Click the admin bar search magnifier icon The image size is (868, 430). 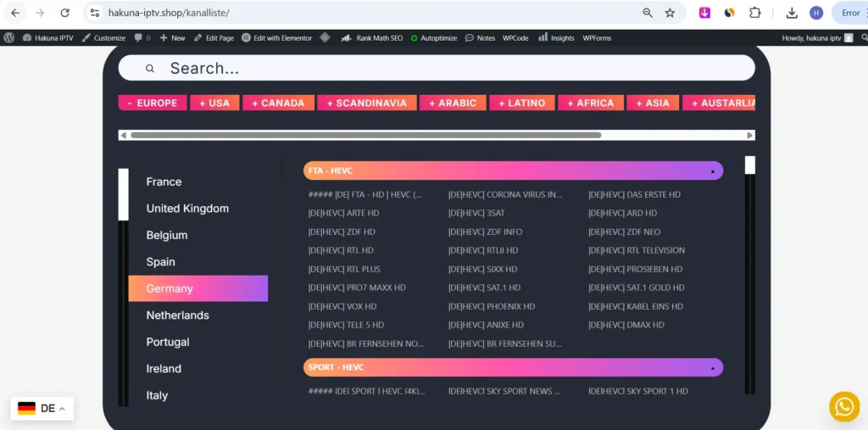(864, 37)
